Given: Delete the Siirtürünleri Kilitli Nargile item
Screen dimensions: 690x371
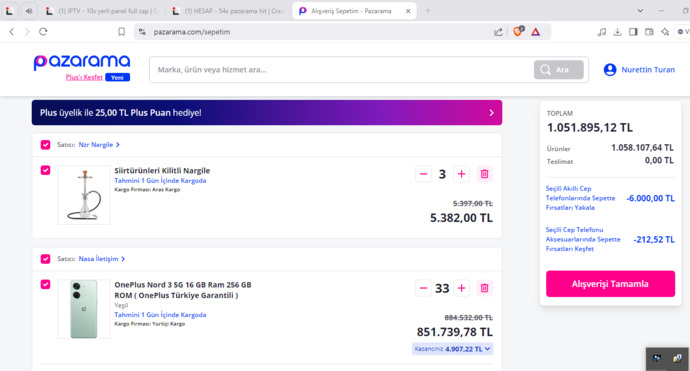Looking at the screenshot, I should pos(484,174).
